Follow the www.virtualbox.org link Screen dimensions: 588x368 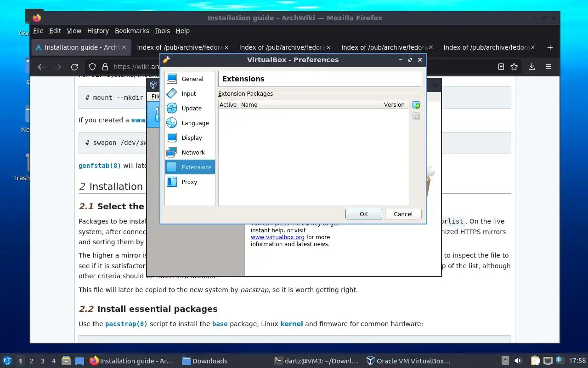[x=277, y=237]
